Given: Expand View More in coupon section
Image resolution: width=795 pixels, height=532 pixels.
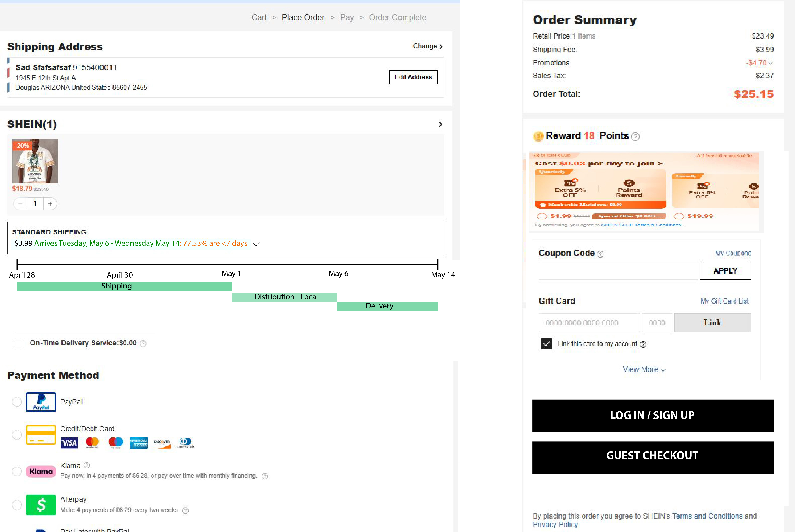Looking at the screenshot, I should (x=644, y=370).
